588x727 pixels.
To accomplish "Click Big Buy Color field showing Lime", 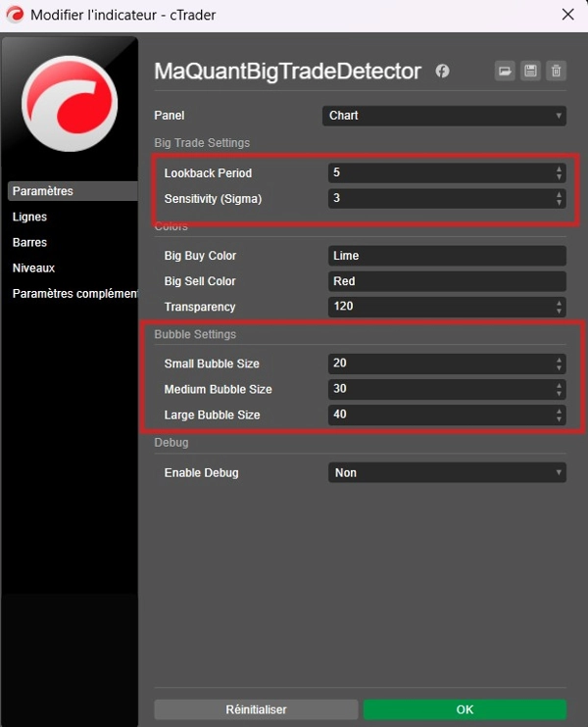I will pos(447,256).
